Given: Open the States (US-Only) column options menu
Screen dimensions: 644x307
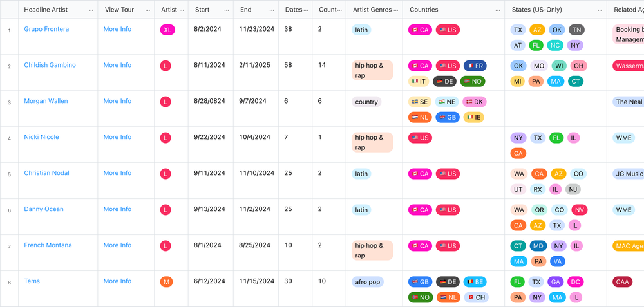Looking at the screenshot, I should [x=600, y=10].
